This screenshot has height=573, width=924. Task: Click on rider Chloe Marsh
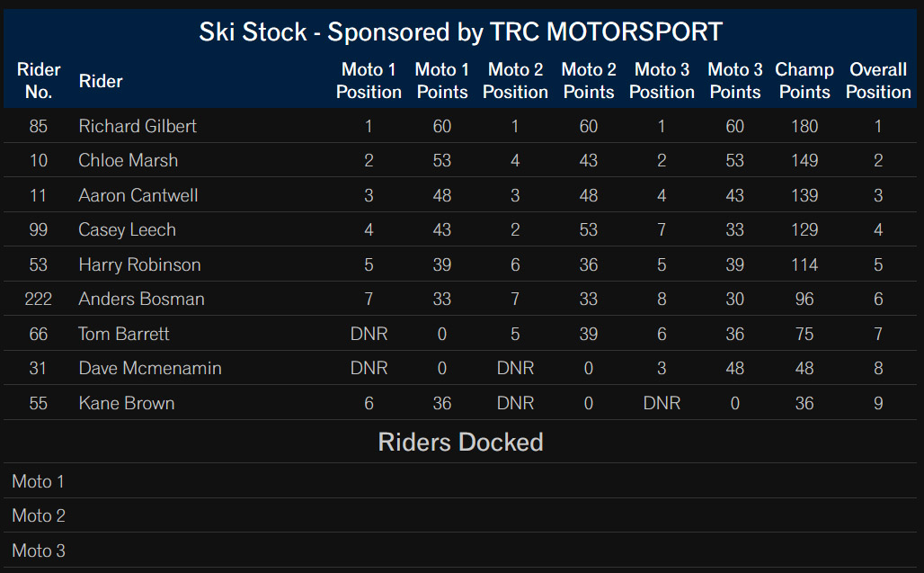(128, 160)
